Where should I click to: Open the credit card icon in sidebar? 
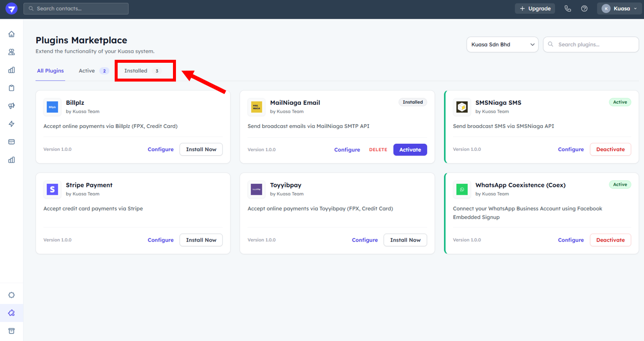(11, 142)
